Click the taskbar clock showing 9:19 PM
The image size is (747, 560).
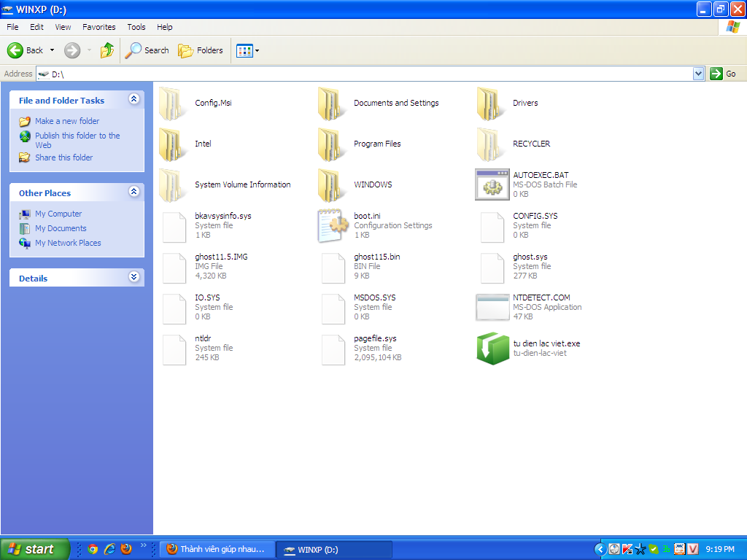click(x=720, y=550)
